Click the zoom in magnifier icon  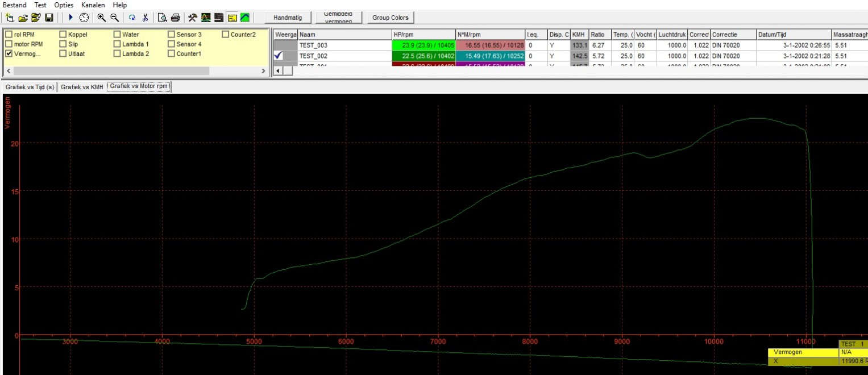pyautogui.click(x=102, y=18)
